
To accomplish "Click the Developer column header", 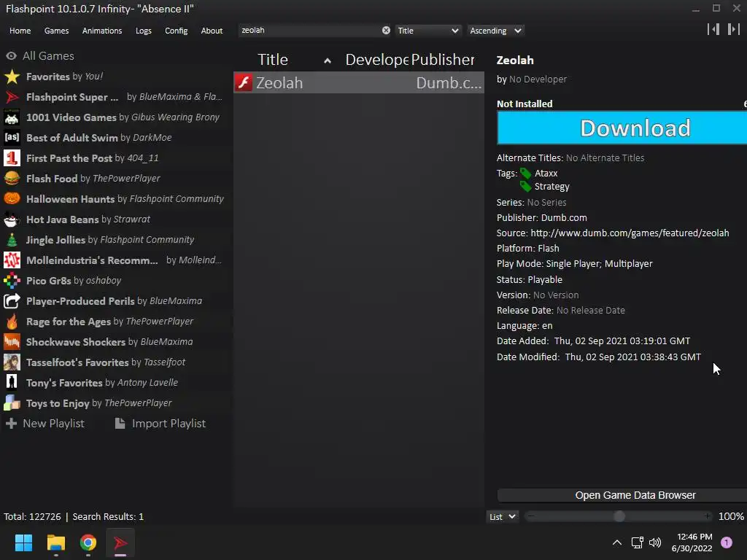I will point(377,60).
